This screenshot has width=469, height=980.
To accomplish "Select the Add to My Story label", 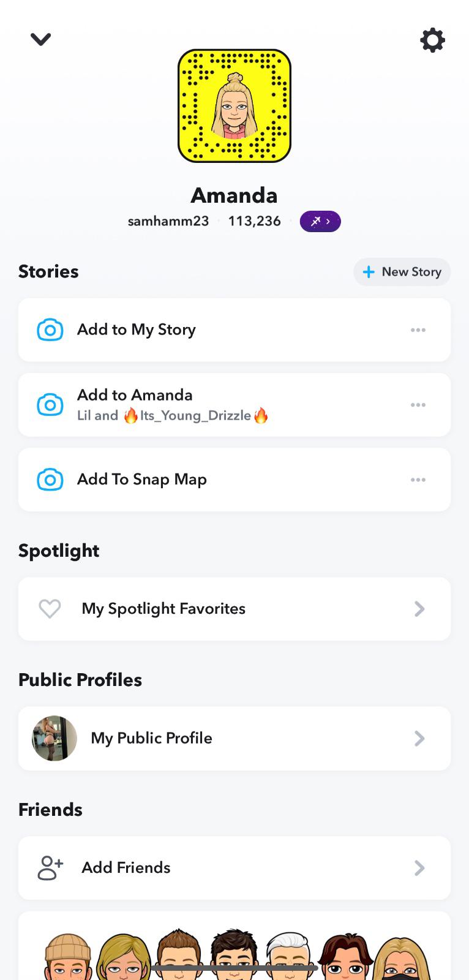I will (137, 330).
